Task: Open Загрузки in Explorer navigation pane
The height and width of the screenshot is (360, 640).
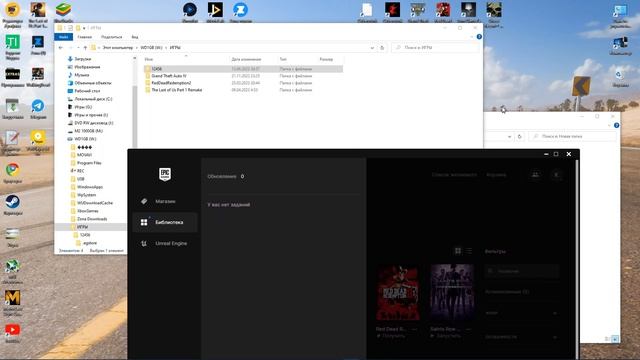Action: click(x=82, y=59)
